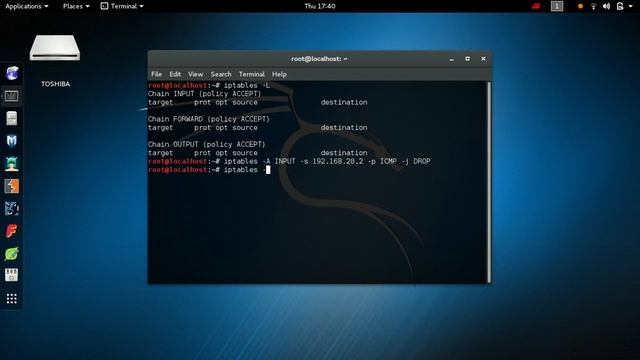The image size is (640, 360).
Task: Launch Burp Suite from the dock
Action: [x=11, y=186]
